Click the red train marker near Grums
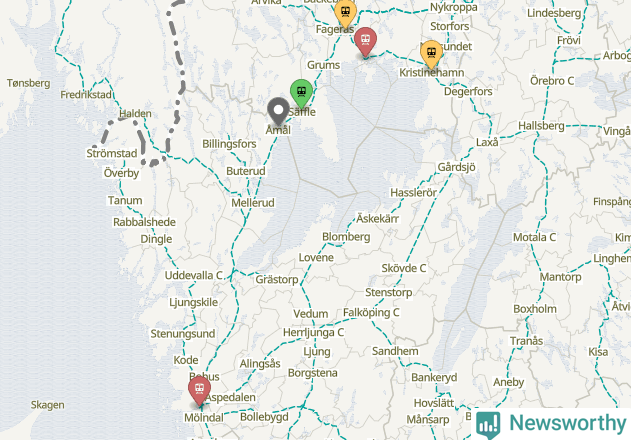This screenshot has height=440, width=631. (365, 40)
